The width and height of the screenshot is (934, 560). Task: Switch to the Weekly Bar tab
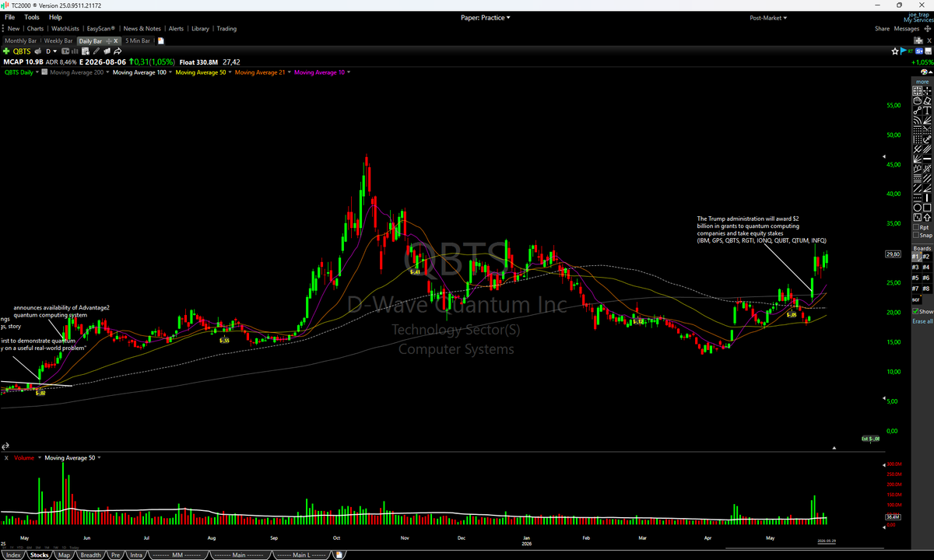58,40
